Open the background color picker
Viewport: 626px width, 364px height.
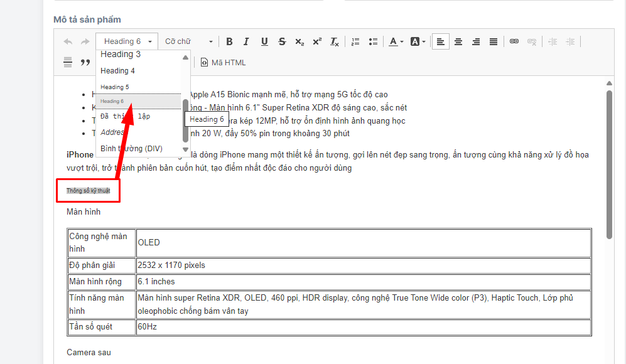418,41
